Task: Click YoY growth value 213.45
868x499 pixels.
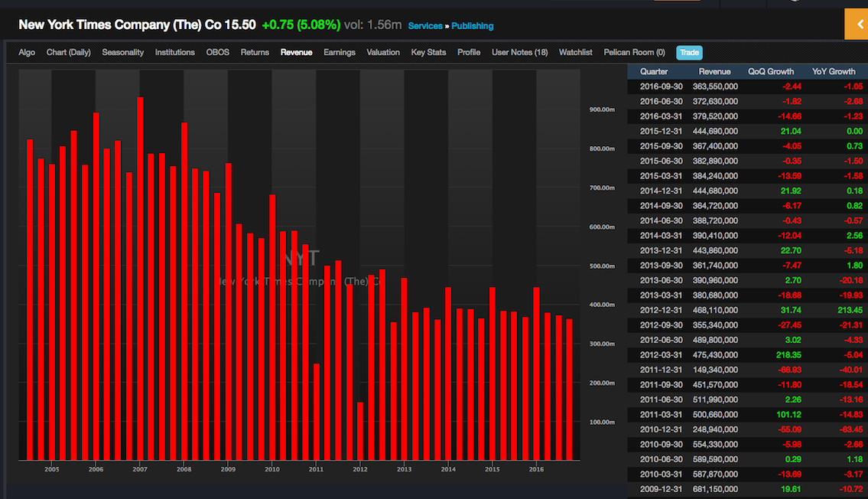Action: click(850, 311)
